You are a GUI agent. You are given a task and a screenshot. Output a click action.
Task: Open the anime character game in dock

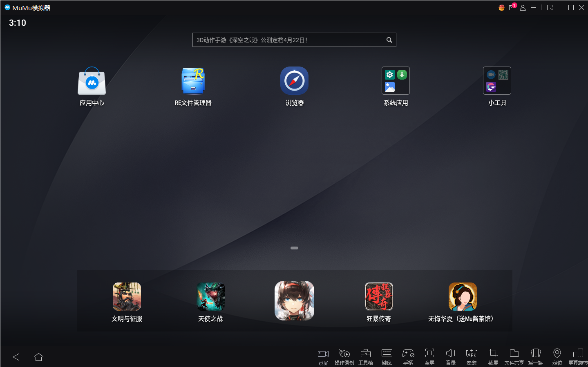click(294, 300)
